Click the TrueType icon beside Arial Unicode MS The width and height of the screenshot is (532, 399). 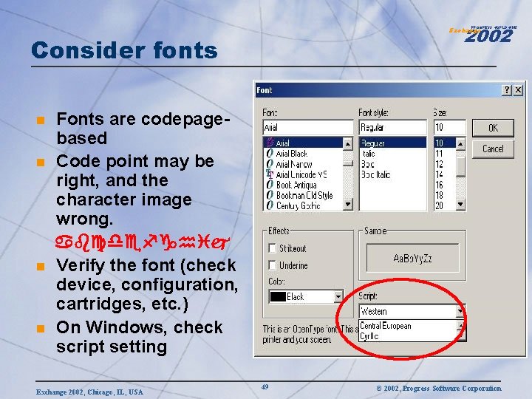[270, 174]
